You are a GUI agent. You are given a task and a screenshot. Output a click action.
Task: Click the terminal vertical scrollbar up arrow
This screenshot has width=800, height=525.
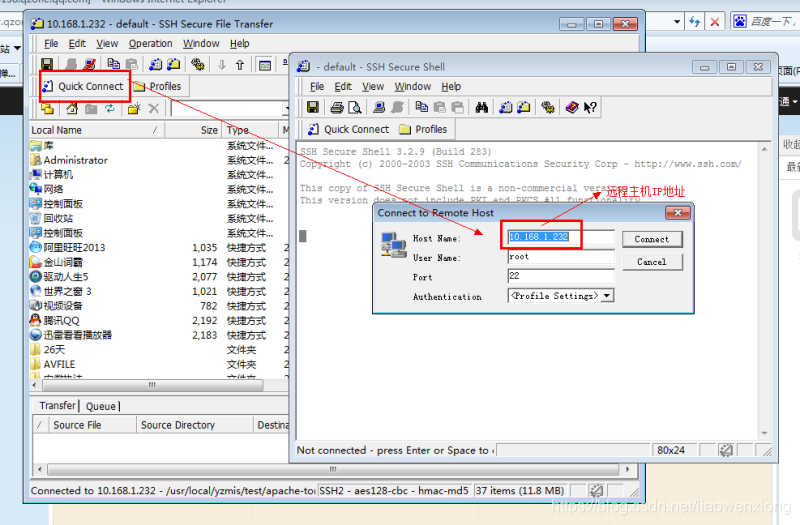coord(764,149)
